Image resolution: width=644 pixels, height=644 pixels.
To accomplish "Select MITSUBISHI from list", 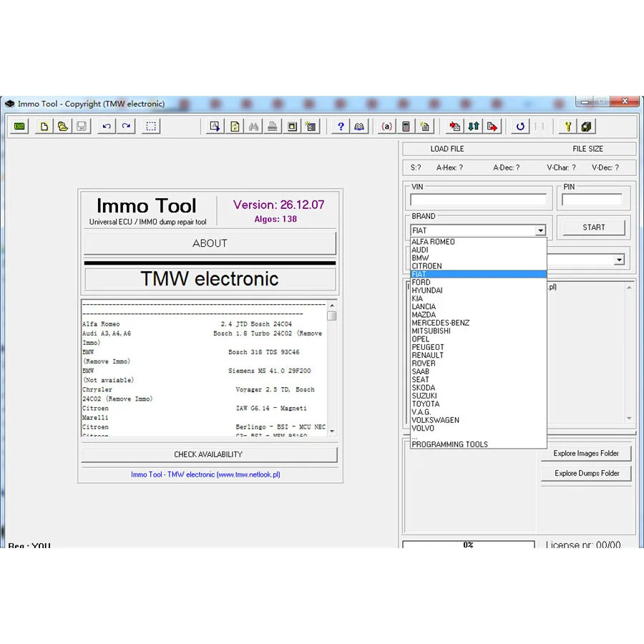I will tap(479, 331).
